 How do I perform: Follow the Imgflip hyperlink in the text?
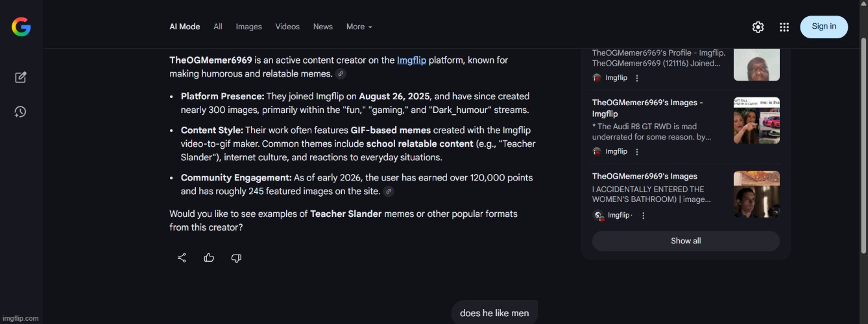[x=411, y=60]
